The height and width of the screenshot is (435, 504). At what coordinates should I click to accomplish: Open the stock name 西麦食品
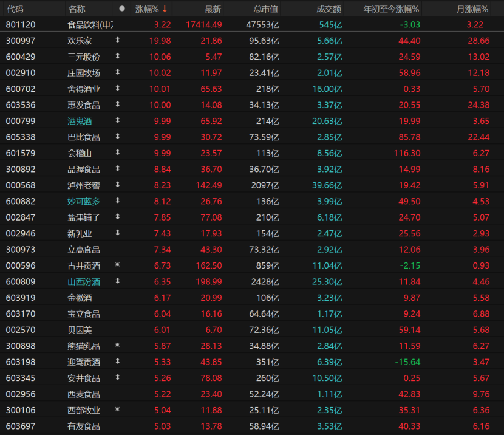click(84, 394)
